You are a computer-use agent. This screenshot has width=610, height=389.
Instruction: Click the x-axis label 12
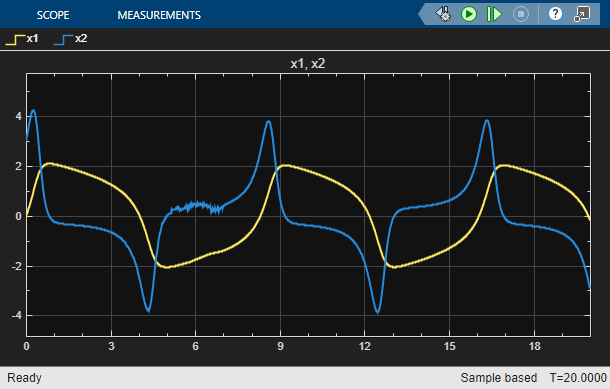(x=365, y=346)
